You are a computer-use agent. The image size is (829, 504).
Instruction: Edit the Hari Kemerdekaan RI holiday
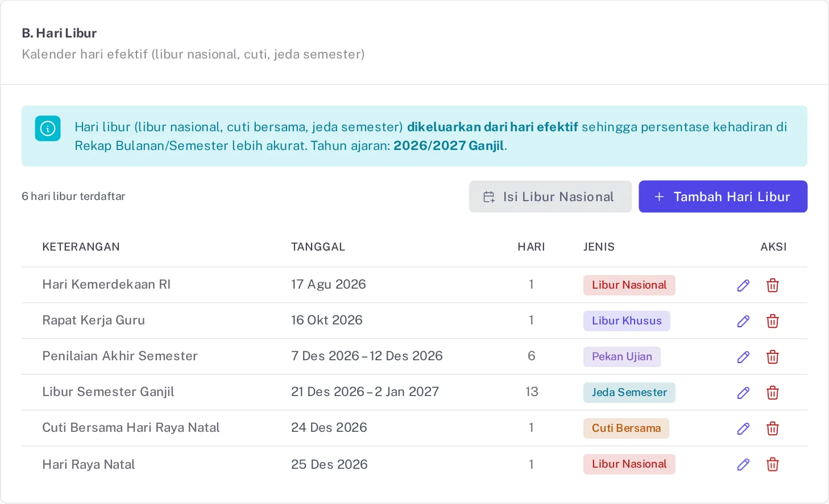(743, 285)
